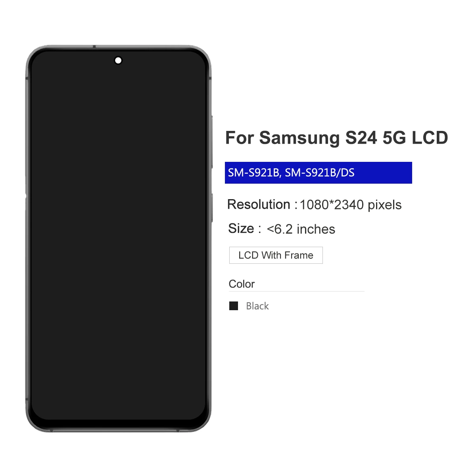The height and width of the screenshot is (476, 476).
Task: Click the Color section heading
Action: click(x=242, y=284)
